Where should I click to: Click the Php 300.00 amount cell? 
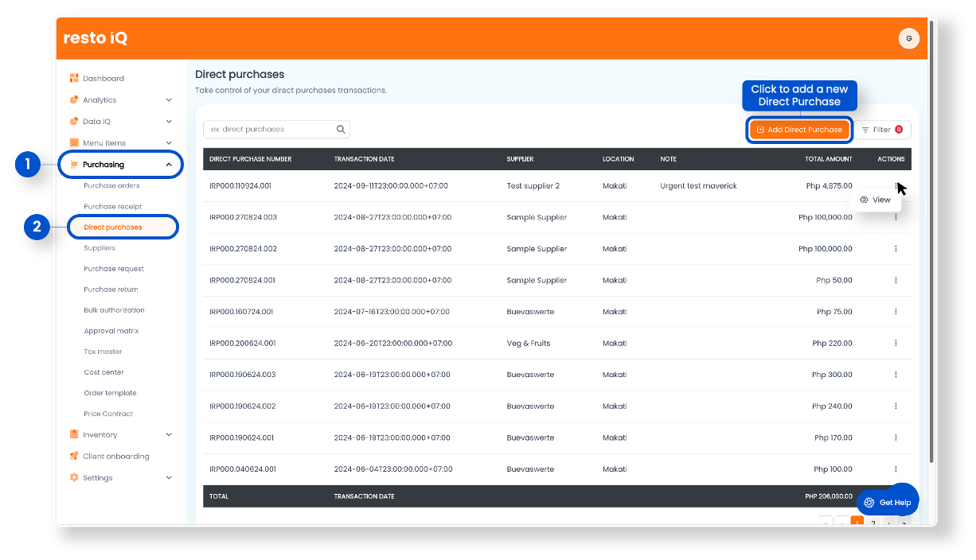click(x=833, y=375)
